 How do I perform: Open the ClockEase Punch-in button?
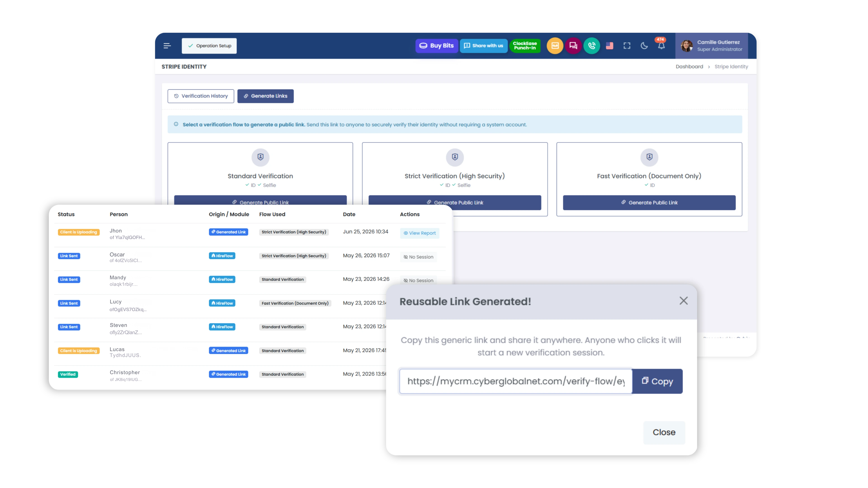tap(525, 46)
